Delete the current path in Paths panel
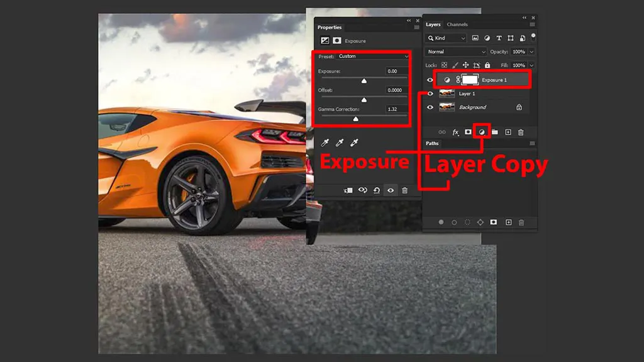The image size is (644, 362). tap(521, 222)
